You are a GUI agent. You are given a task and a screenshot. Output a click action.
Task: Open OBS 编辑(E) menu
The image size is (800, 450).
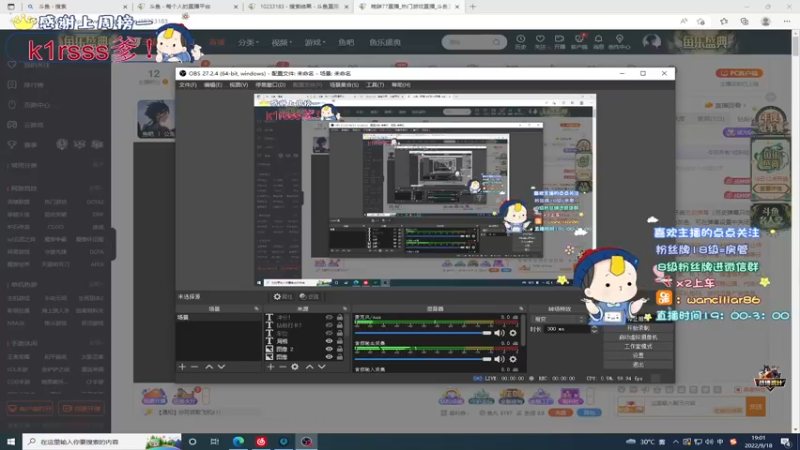coord(213,85)
